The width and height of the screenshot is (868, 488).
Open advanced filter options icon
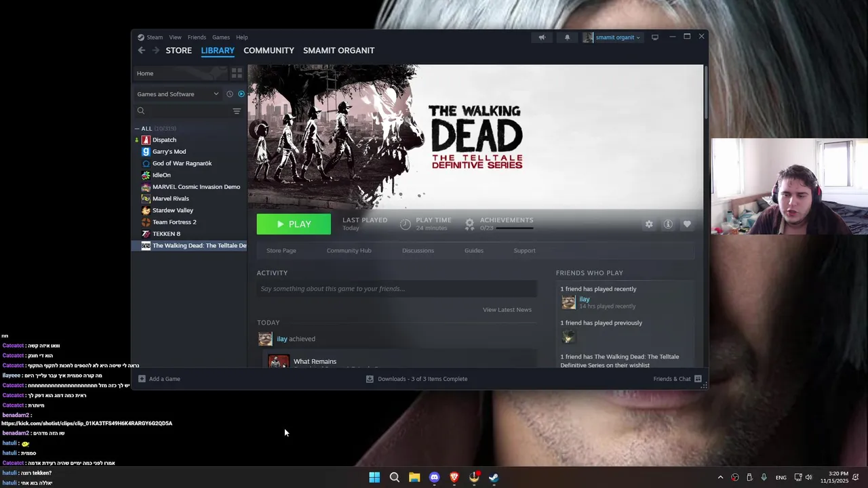237,110
